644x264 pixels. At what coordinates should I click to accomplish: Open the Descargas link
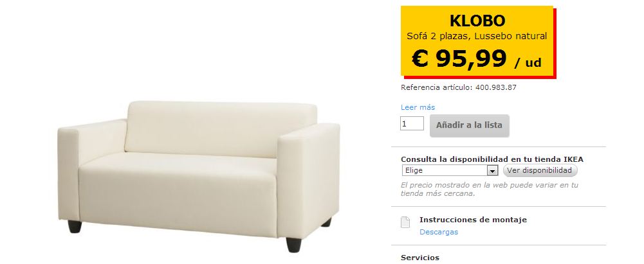tap(439, 232)
